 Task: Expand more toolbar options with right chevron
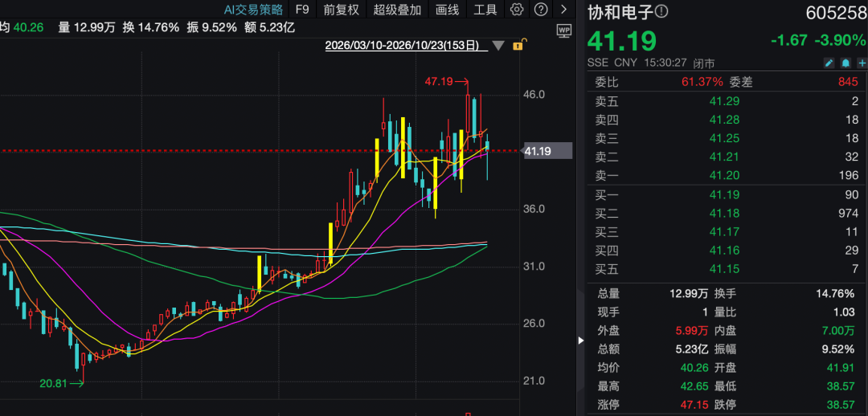(x=564, y=10)
